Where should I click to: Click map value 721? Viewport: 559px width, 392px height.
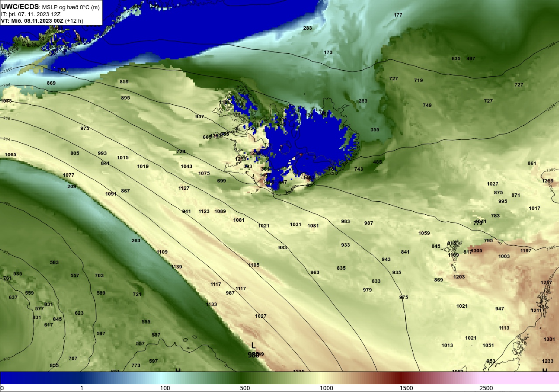coord(137,294)
